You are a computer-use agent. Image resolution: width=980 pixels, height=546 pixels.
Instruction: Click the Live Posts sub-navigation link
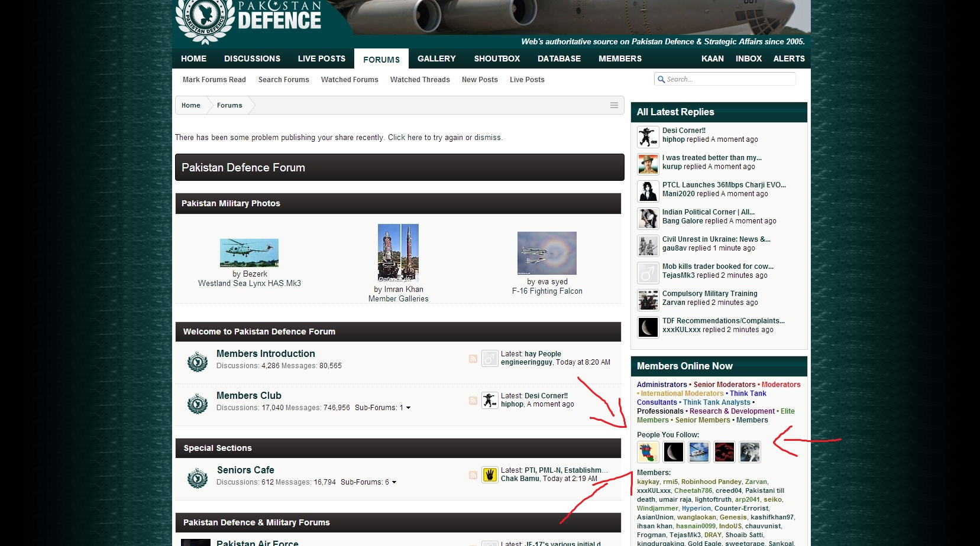527,80
